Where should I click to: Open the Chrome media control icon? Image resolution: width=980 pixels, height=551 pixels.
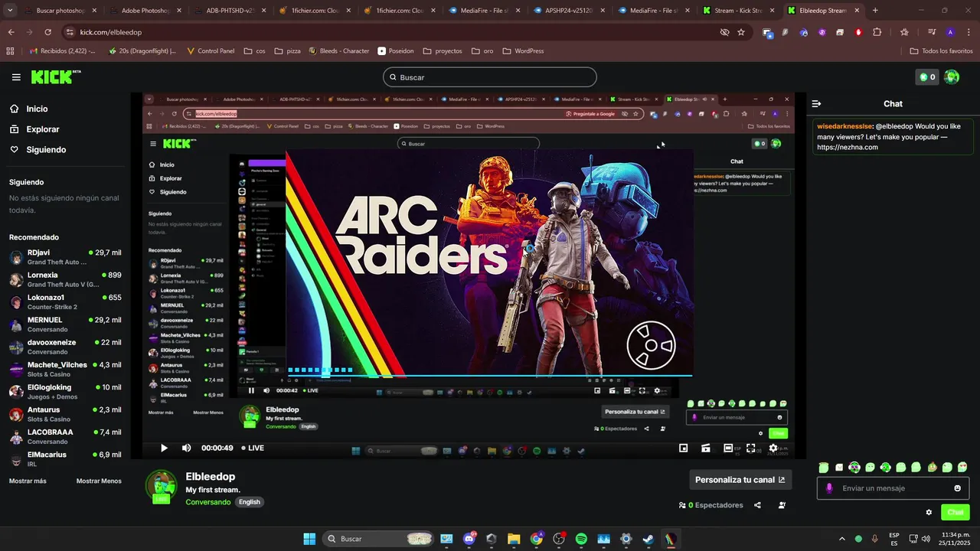pos(932,32)
